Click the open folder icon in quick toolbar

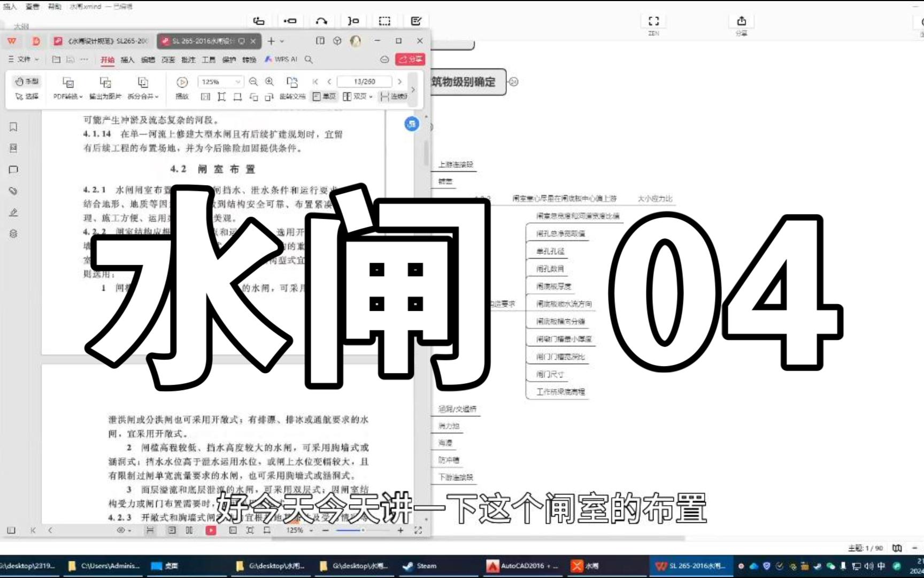(x=56, y=59)
